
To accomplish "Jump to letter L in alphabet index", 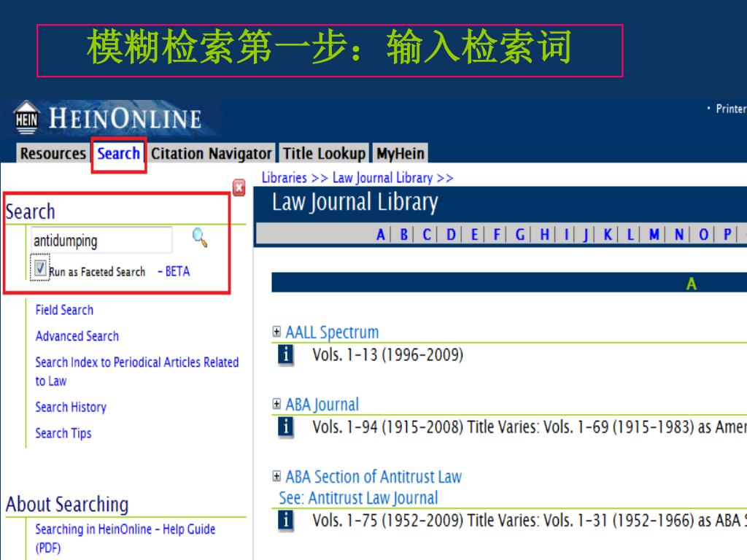I will pos(630,234).
